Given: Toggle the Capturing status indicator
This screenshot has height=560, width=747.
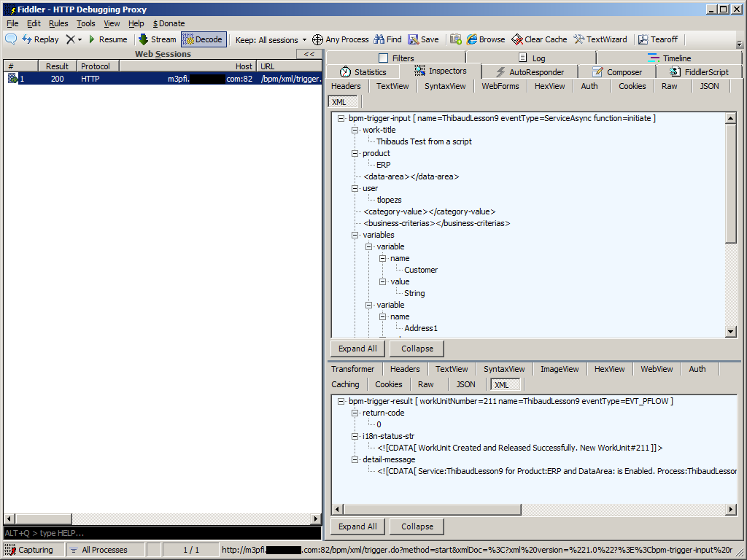Looking at the screenshot, I should (x=11, y=550).
